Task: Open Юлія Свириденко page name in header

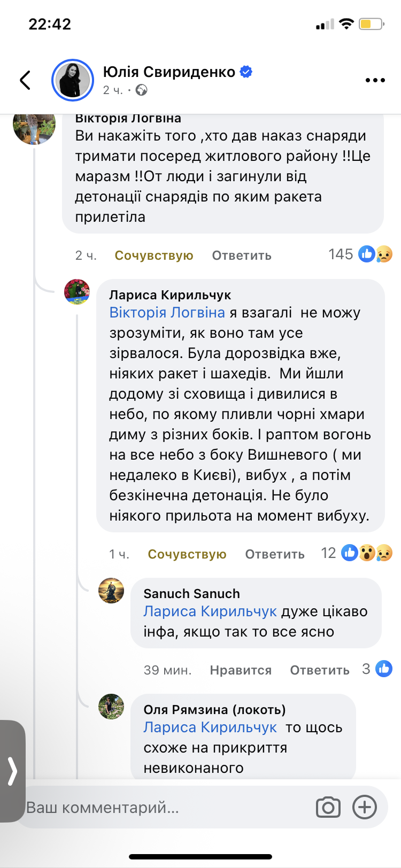Action: tap(169, 72)
